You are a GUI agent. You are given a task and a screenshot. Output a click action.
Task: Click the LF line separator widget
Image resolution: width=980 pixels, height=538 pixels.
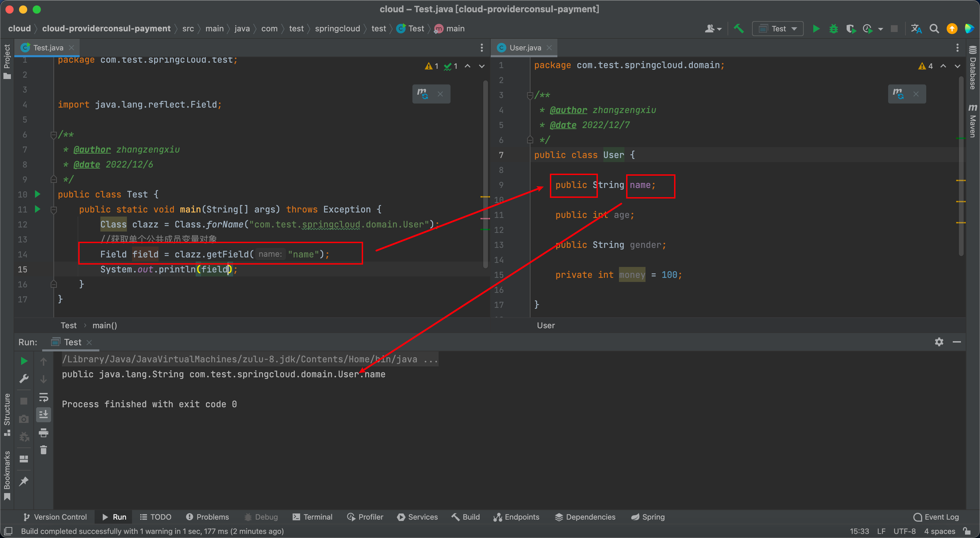(x=881, y=531)
